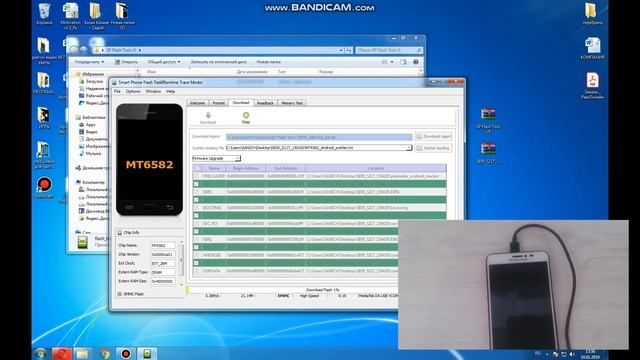
Task: Toggle the PRELOADER row checkbox
Action: (x=196, y=176)
